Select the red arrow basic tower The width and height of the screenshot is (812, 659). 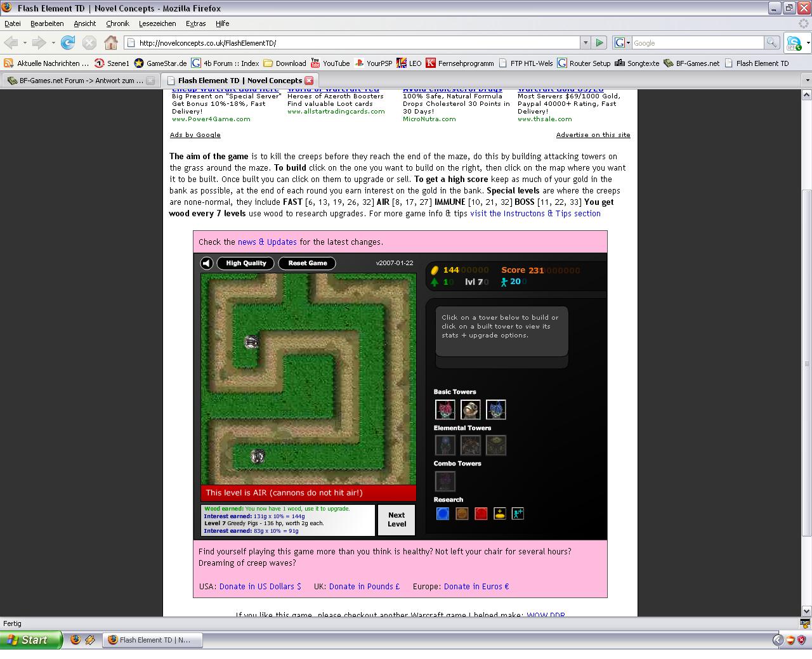coord(445,410)
